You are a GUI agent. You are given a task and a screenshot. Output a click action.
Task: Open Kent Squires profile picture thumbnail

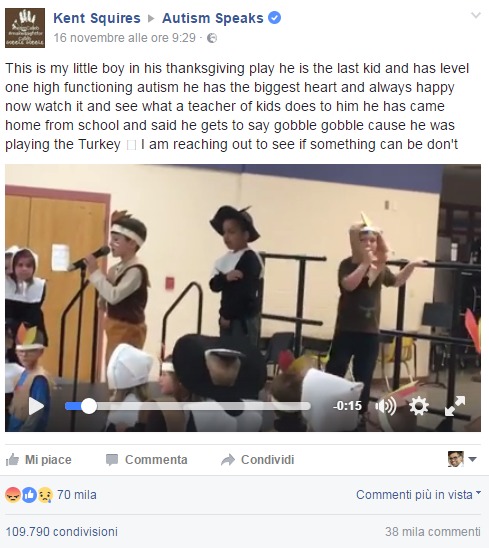(25, 28)
